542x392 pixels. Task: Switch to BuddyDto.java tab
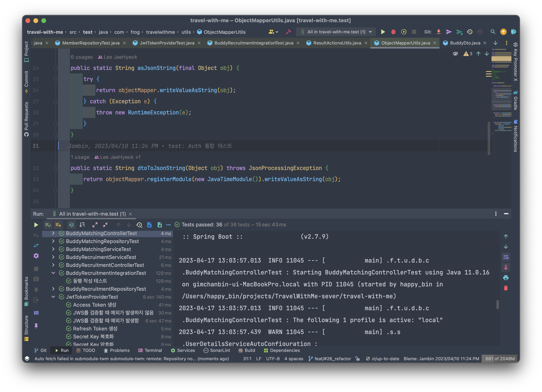point(465,43)
